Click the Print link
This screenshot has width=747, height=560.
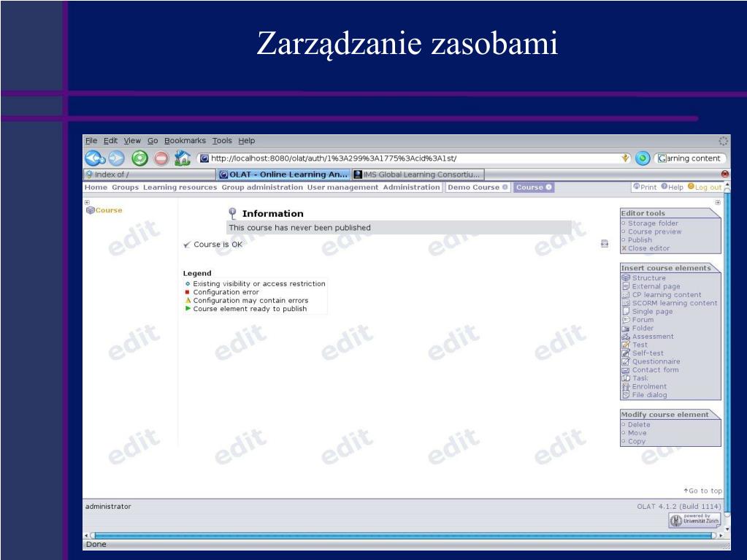[x=645, y=187]
